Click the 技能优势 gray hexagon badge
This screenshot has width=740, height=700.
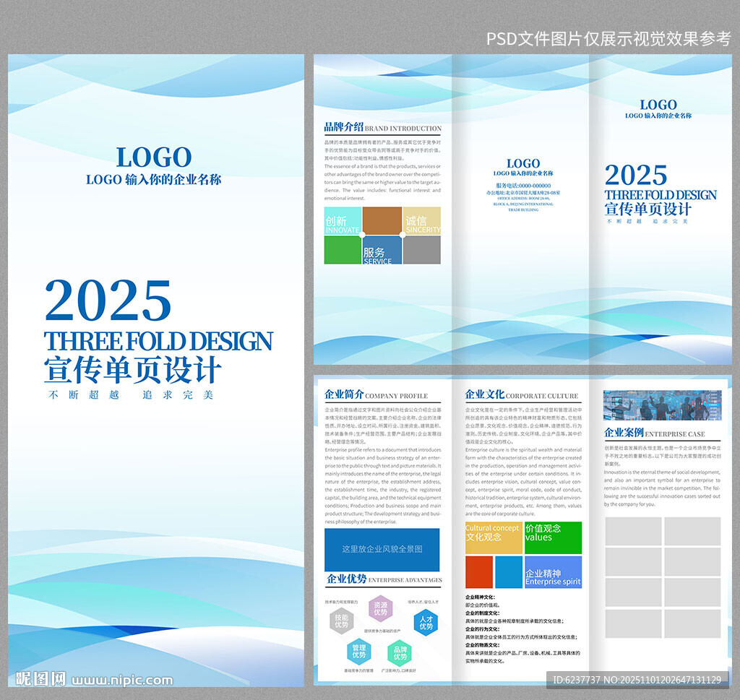click(341, 621)
